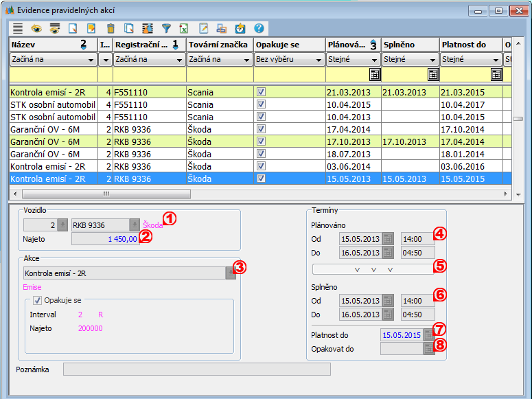Click the trash can delete icon
The height and width of the screenshot is (399, 532).
(x=110, y=29)
